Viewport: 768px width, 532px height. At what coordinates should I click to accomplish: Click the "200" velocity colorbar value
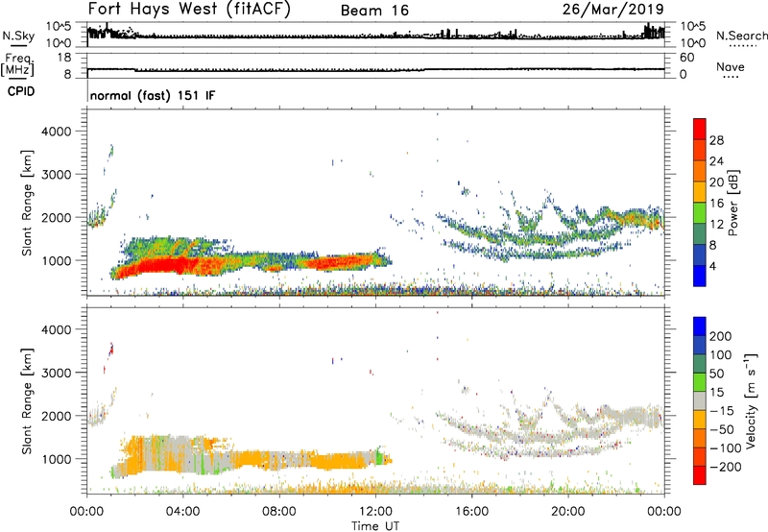click(721, 336)
